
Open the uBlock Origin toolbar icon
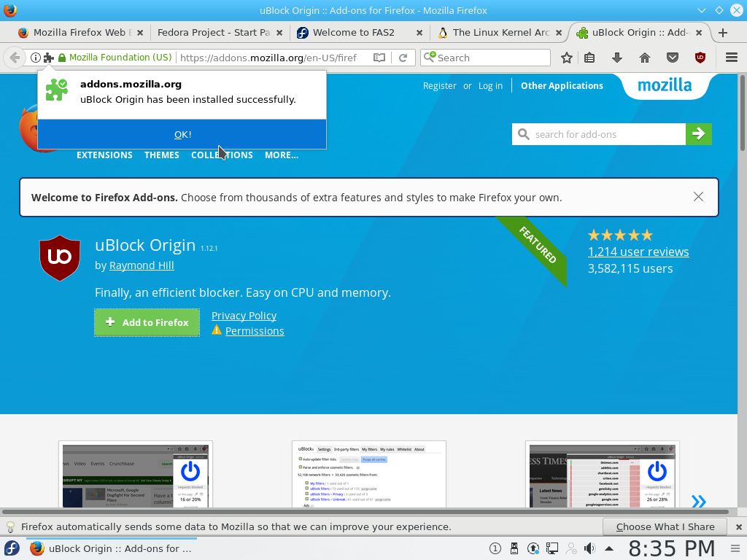click(700, 58)
